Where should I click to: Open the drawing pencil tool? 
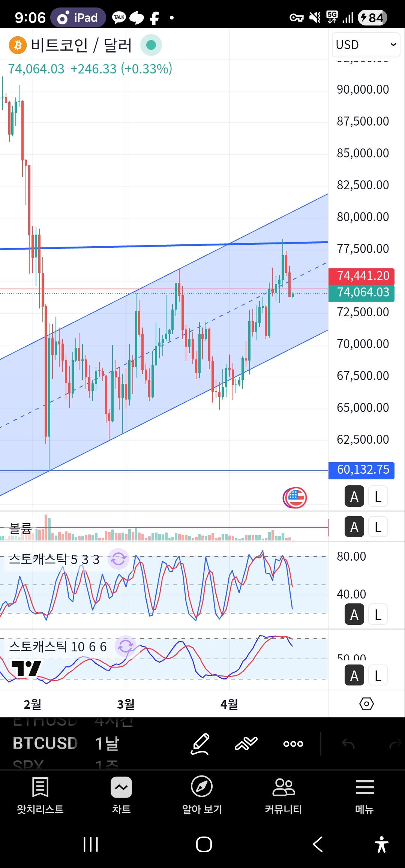pyautogui.click(x=200, y=744)
